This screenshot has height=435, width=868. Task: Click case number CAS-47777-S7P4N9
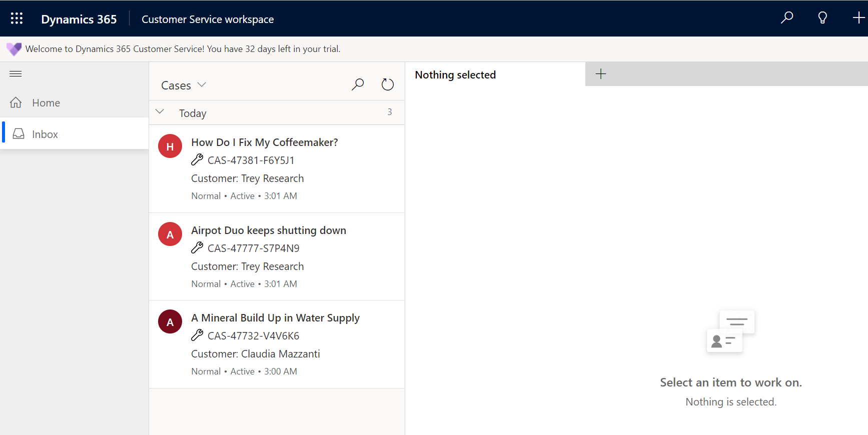pyautogui.click(x=254, y=248)
